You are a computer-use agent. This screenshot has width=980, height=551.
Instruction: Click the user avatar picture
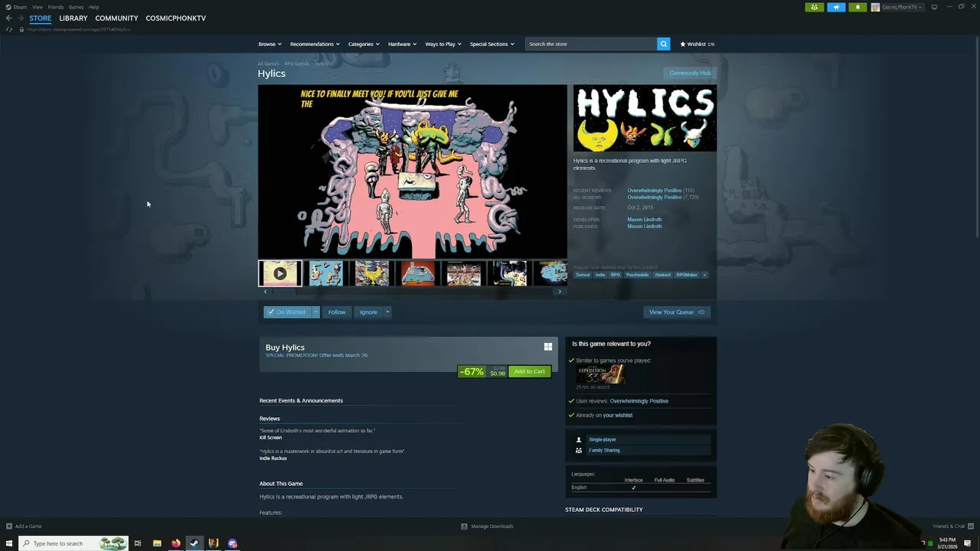tap(875, 7)
